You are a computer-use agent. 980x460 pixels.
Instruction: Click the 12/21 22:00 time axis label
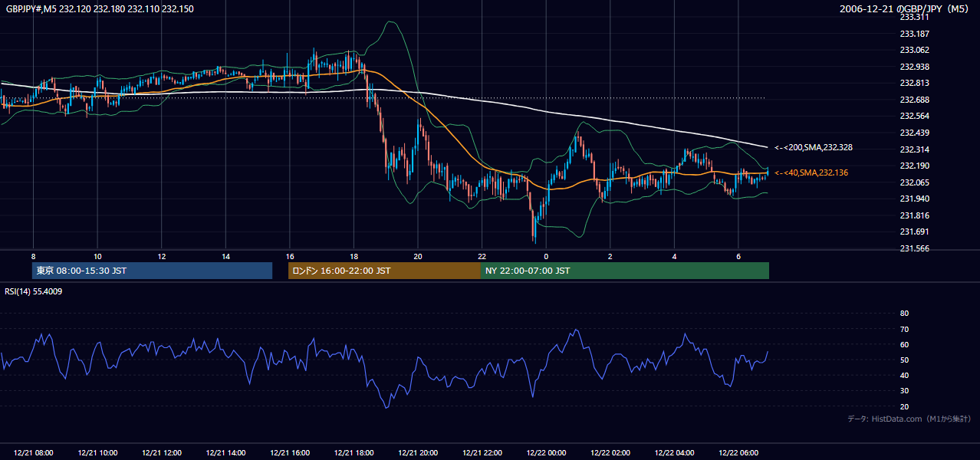[x=482, y=453]
